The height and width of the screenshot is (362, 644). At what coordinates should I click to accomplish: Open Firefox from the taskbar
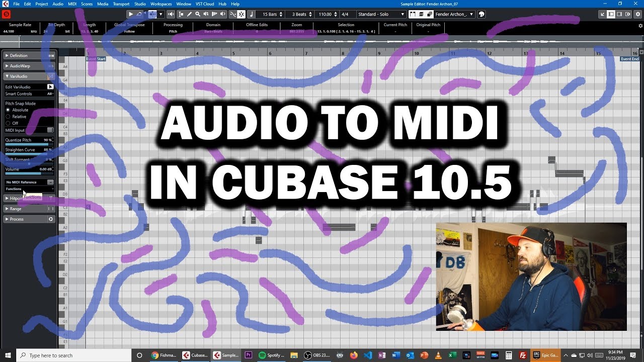tap(354, 355)
